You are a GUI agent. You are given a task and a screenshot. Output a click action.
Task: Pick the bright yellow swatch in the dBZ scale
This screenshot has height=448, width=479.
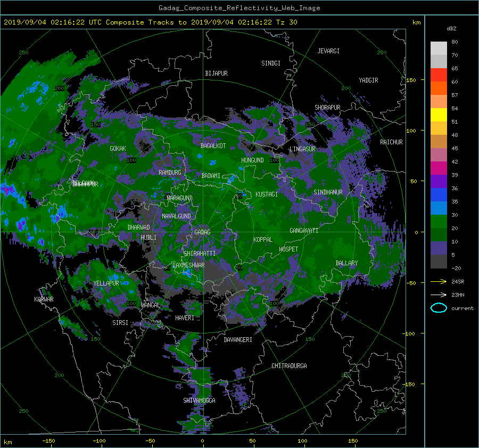click(439, 115)
